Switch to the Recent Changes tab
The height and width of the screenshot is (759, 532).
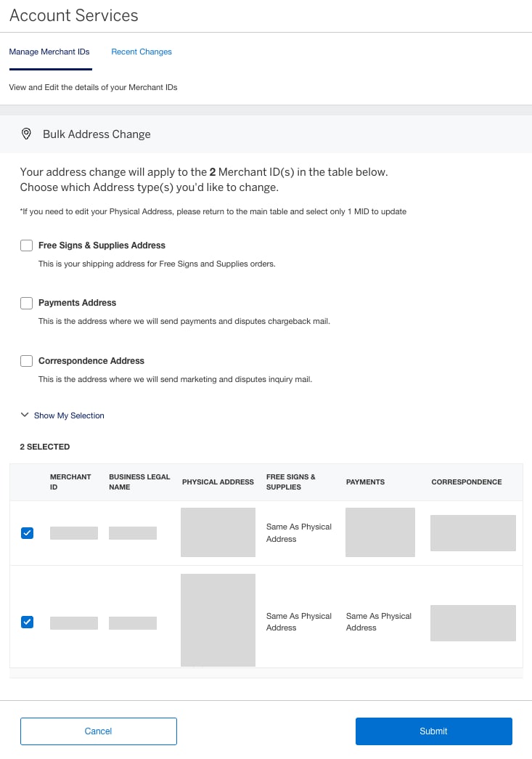pyautogui.click(x=142, y=52)
